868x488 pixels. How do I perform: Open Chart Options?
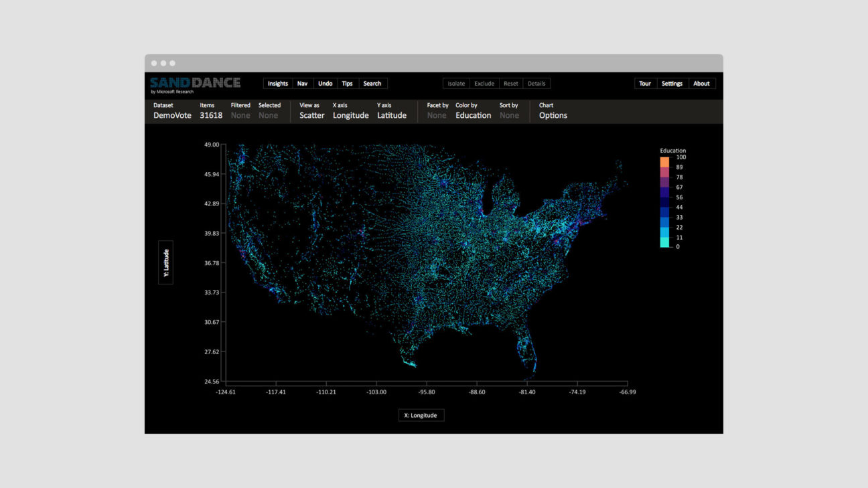(553, 115)
